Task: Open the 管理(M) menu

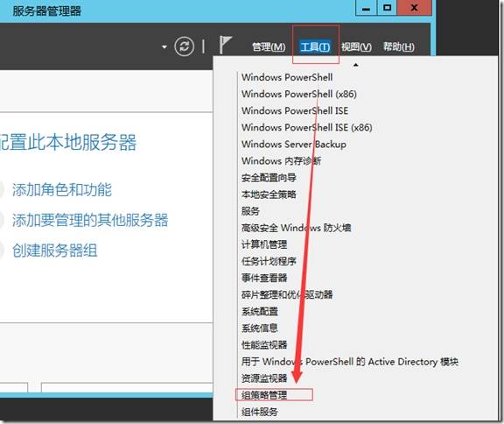Action: (x=269, y=47)
